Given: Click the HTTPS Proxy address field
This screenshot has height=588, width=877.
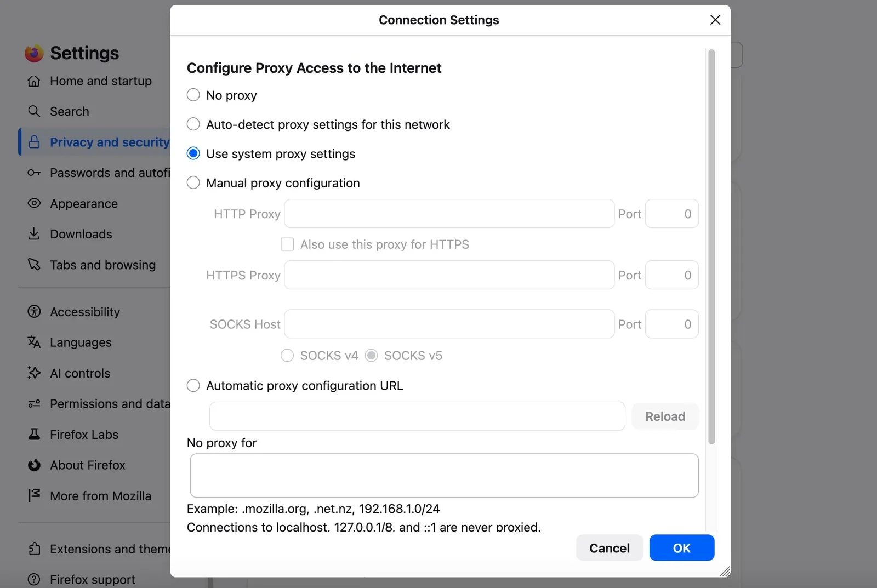Looking at the screenshot, I should coord(449,275).
